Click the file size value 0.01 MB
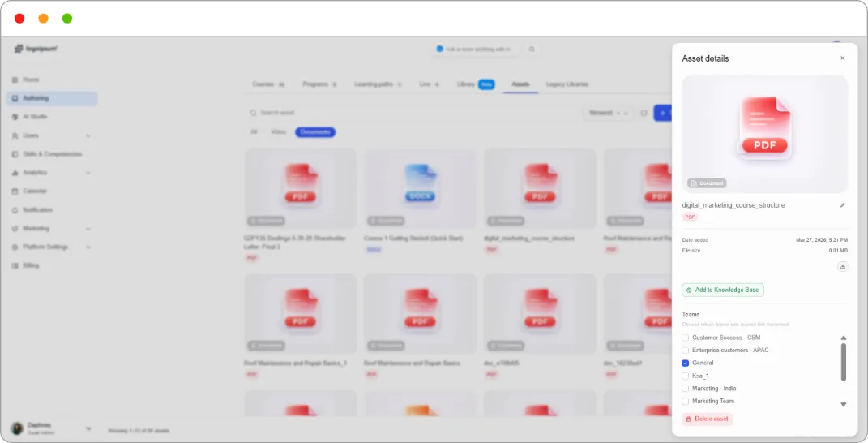 tap(838, 251)
